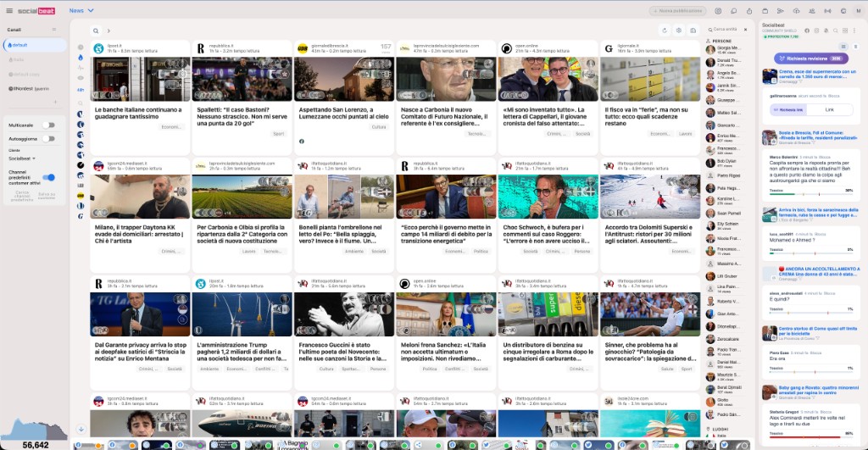
Task: Disable Channel predefiniti customer attivi switch
Action: (48, 177)
